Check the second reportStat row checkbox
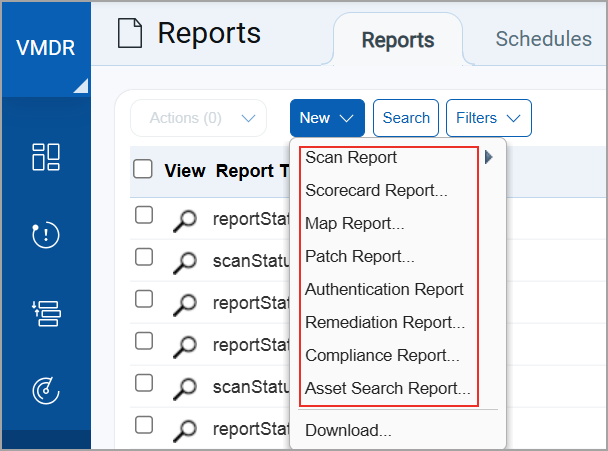Image resolution: width=608 pixels, height=451 pixels. point(144,299)
